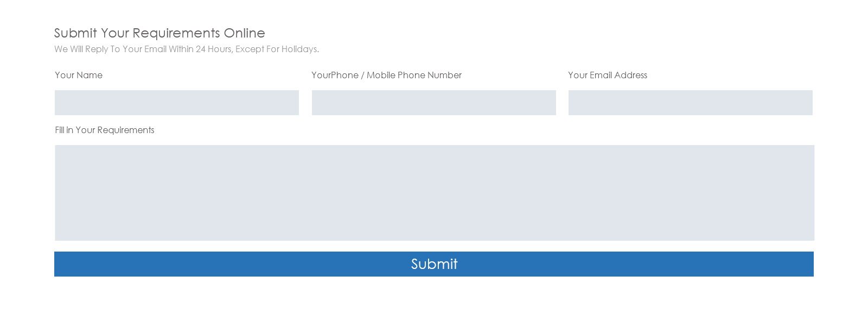868x326 pixels.
Task: Select the field under "Your Email Address"
Action: 690,103
